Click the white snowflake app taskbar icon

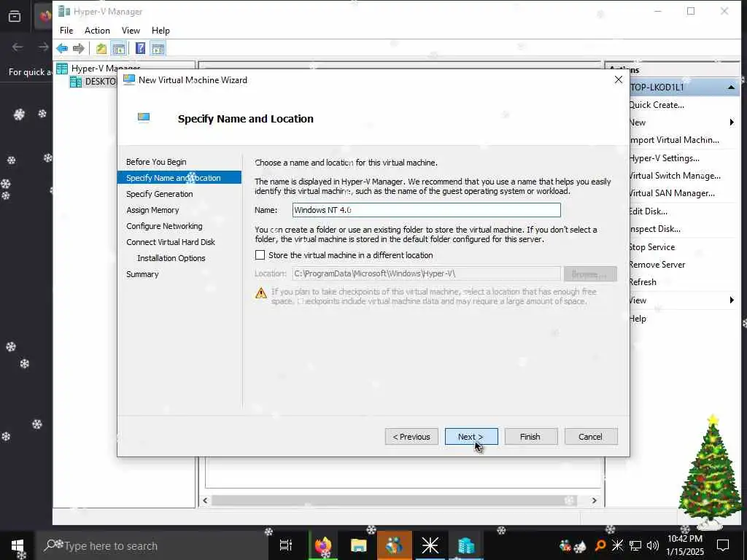point(430,545)
